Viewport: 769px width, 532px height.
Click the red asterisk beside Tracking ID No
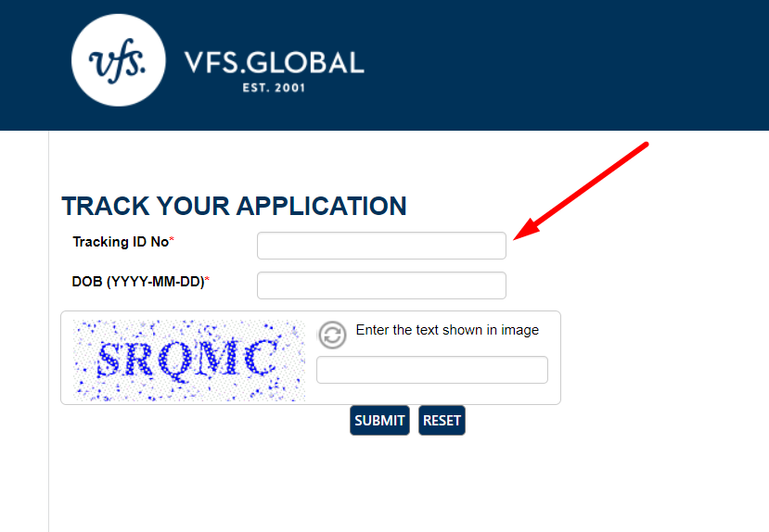172,239
